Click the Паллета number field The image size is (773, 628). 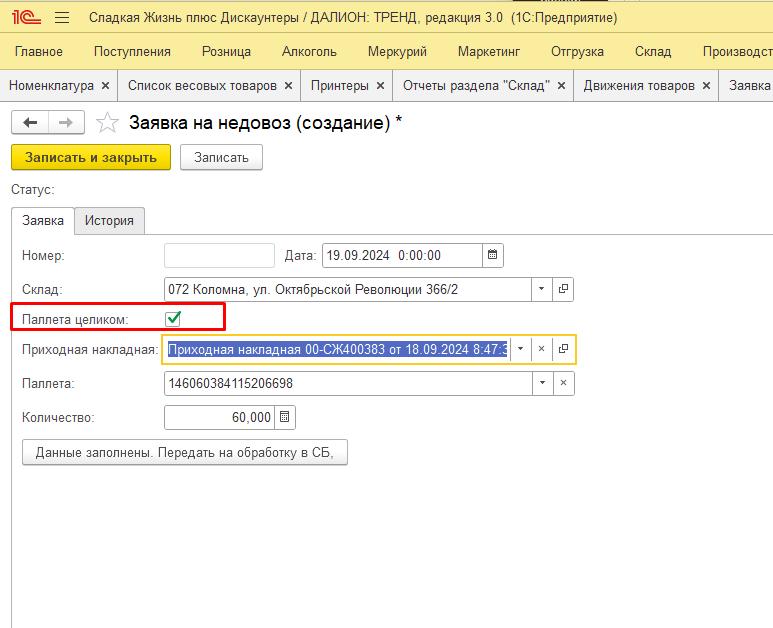click(x=348, y=383)
